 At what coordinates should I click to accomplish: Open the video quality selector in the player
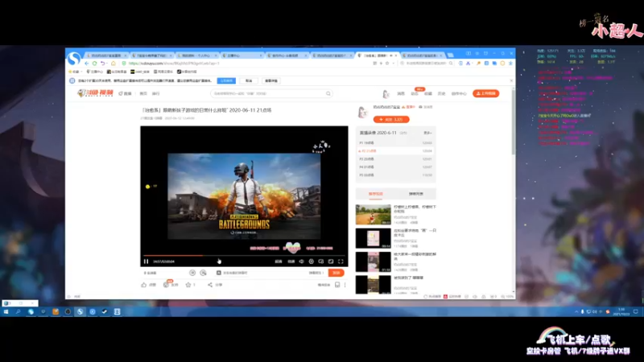click(x=279, y=261)
